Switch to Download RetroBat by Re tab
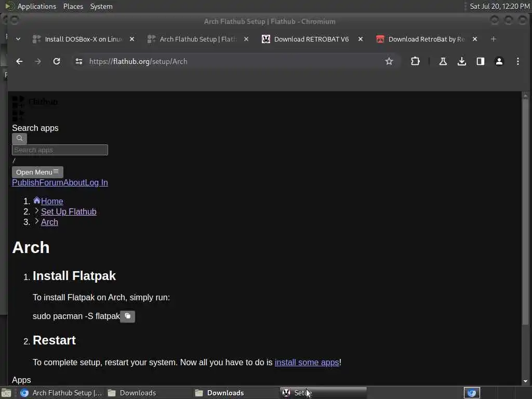The width and height of the screenshot is (532, 399). pyautogui.click(x=426, y=39)
